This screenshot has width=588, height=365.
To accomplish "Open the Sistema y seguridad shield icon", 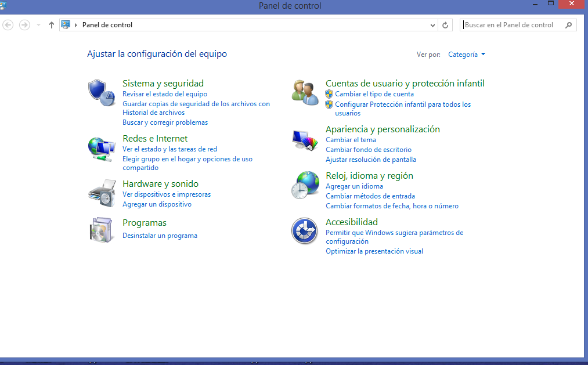I will 101,93.
